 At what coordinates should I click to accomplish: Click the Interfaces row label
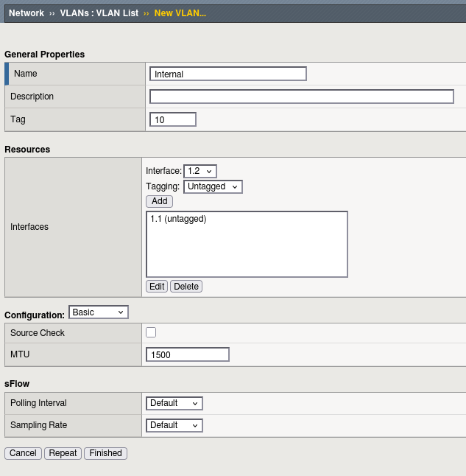coord(29,227)
